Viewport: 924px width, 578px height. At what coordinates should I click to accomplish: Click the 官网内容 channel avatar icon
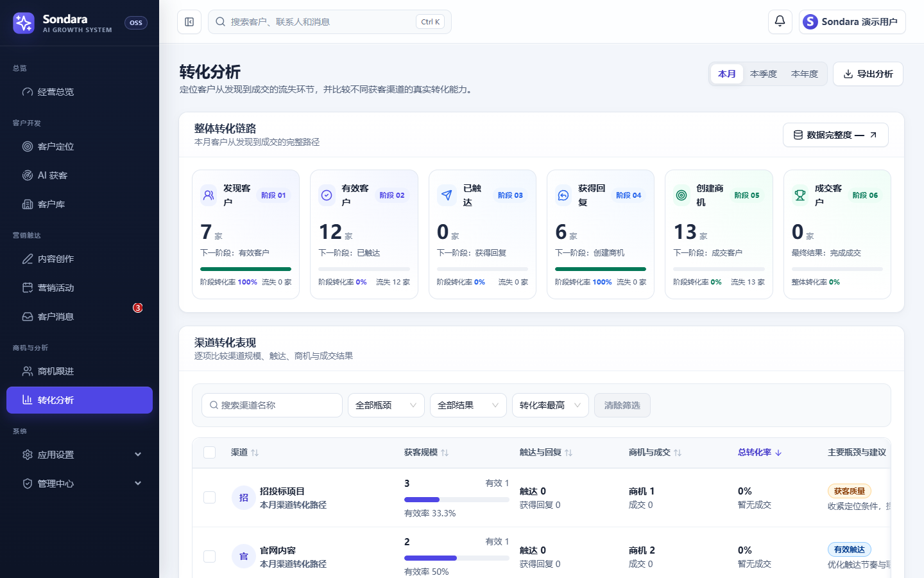tap(244, 556)
